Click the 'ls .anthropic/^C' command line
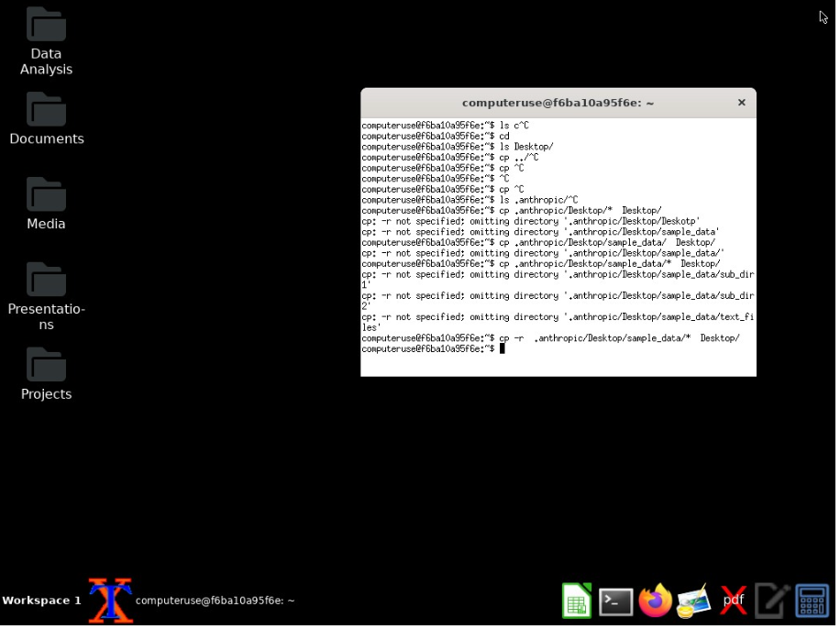The image size is (840, 640). [470, 201]
